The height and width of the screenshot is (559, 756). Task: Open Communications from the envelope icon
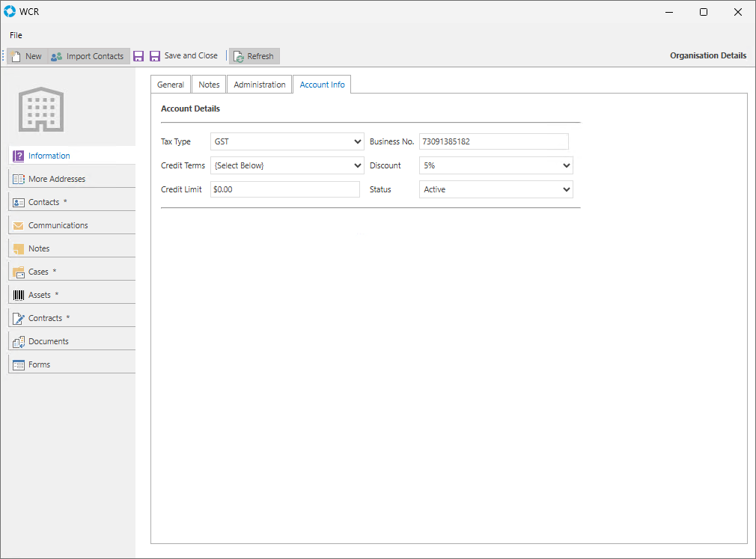coord(19,226)
